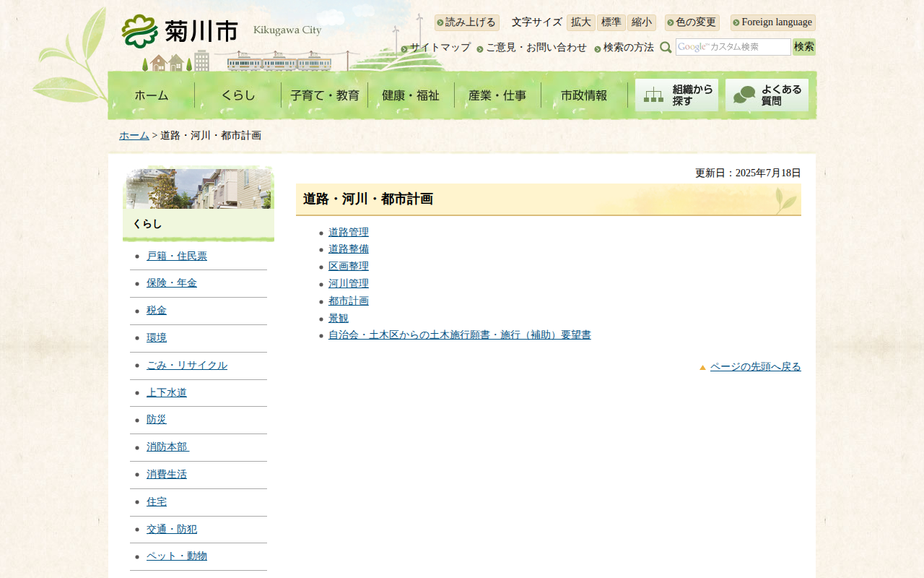
Task: Click the magnifying glass search icon
Action: click(x=666, y=48)
